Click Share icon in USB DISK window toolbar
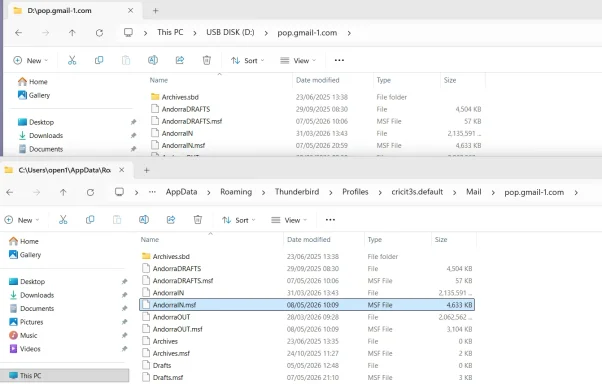The image size is (602, 384). 180,60
